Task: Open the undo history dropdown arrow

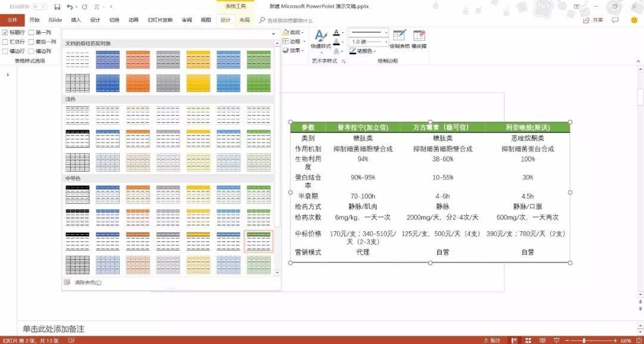Action: [x=76, y=7]
